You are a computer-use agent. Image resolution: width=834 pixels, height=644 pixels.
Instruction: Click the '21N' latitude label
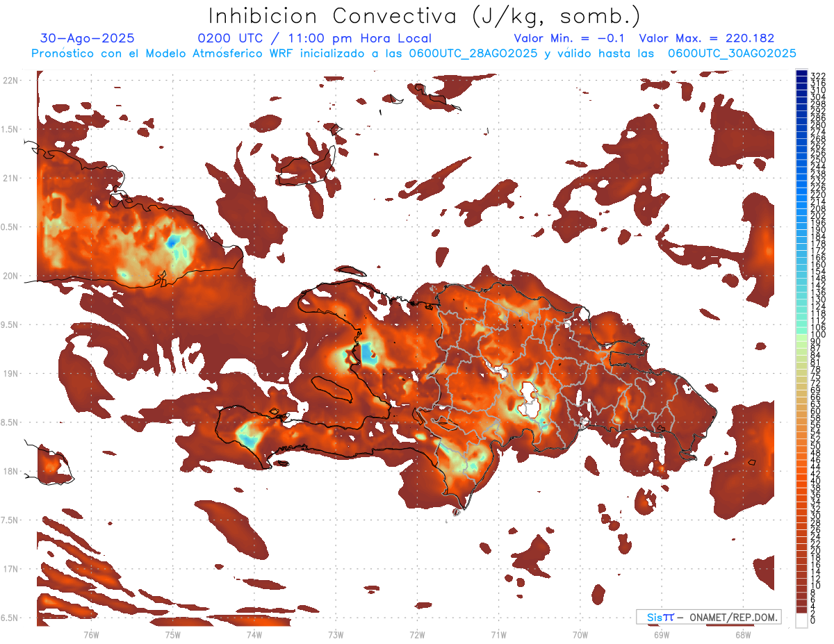pyautogui.click(x=10, y=178)
